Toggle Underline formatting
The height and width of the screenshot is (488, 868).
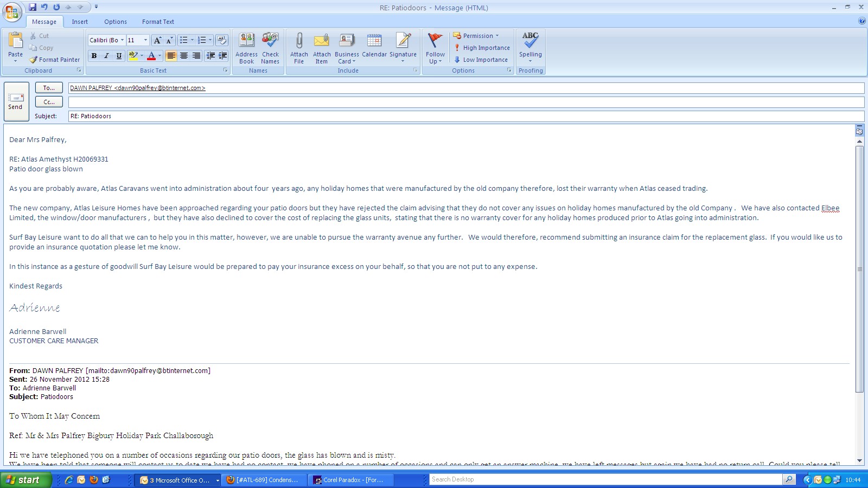tap(119, 56)
